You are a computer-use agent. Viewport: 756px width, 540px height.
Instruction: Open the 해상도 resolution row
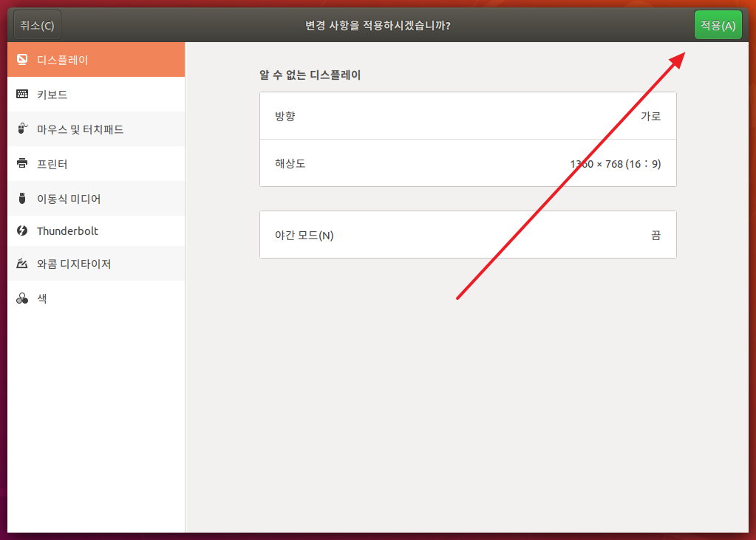468,163
